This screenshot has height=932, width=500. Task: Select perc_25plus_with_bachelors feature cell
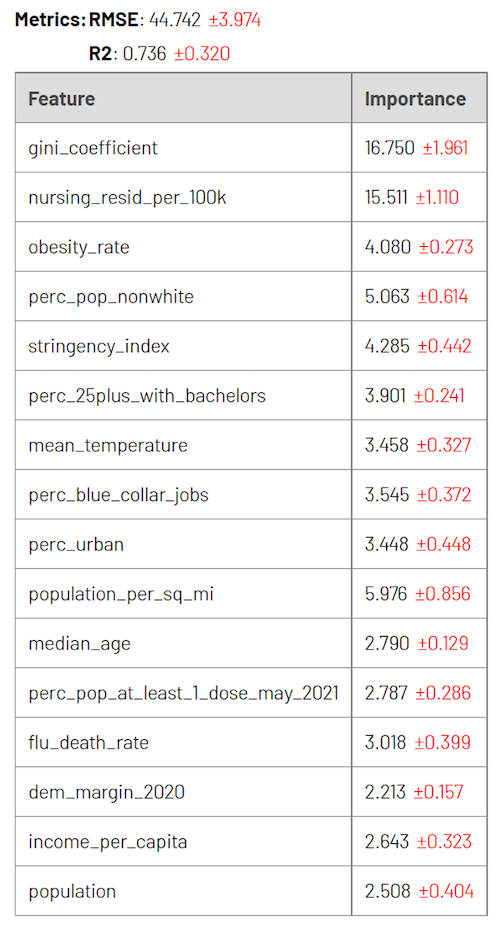coord(184,396)
